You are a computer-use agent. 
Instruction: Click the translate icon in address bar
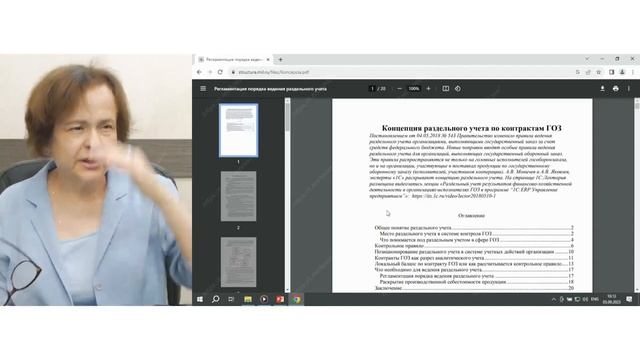pyautogui.click(x=578, y=72)
